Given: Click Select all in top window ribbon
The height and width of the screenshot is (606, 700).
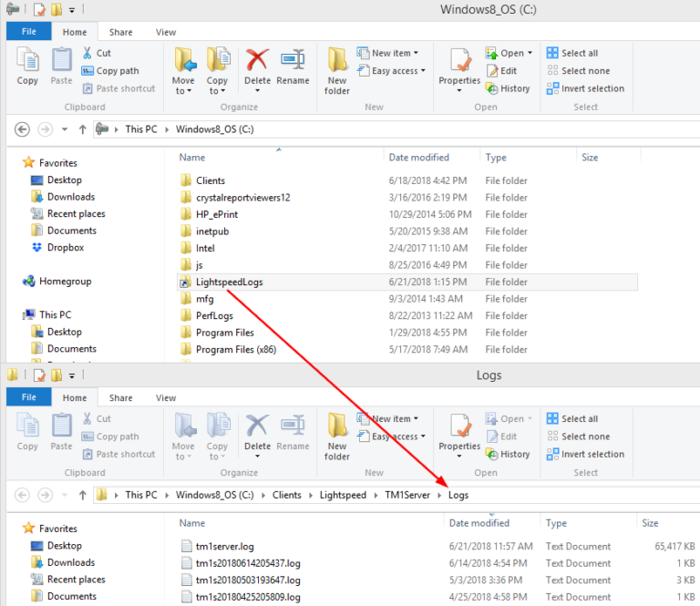Looking at the screenshot, I should point(572,53).
